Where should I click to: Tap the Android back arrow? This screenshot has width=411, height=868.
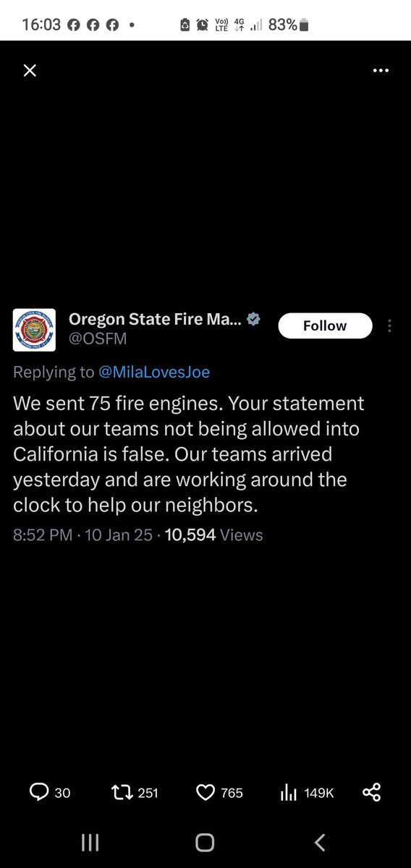tap(320, 842)
